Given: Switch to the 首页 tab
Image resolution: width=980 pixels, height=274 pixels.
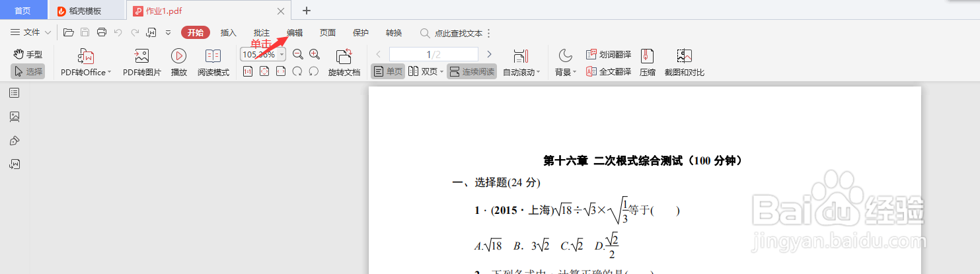Looking at the screenshot, I should coord(22,11).
